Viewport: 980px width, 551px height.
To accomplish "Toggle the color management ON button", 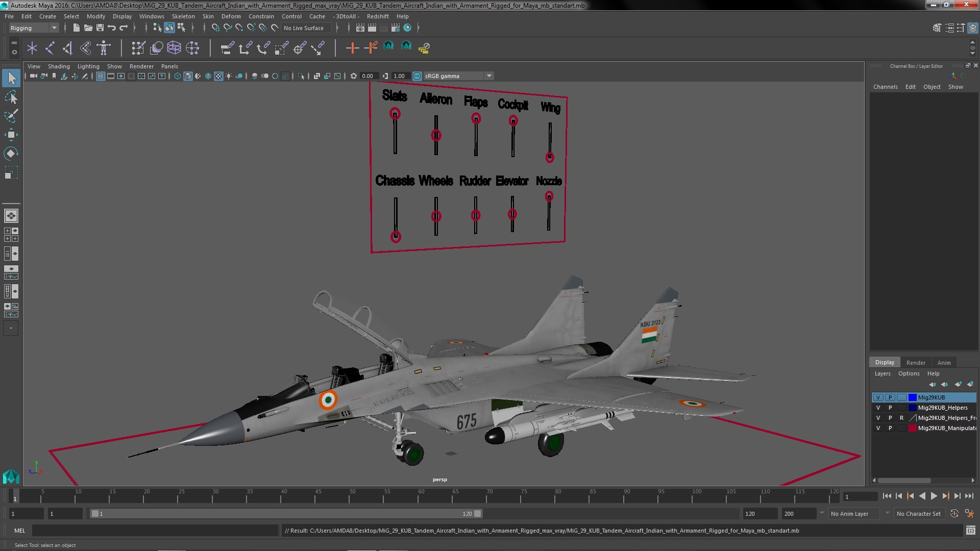I will [417, 76].
